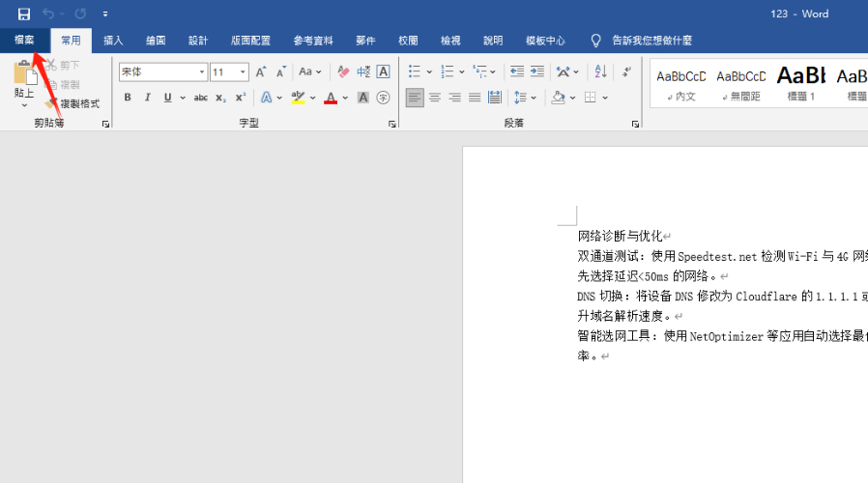Toggle character shading A icon
Viewport: 868px width, 483px height.
click(363, 98)
